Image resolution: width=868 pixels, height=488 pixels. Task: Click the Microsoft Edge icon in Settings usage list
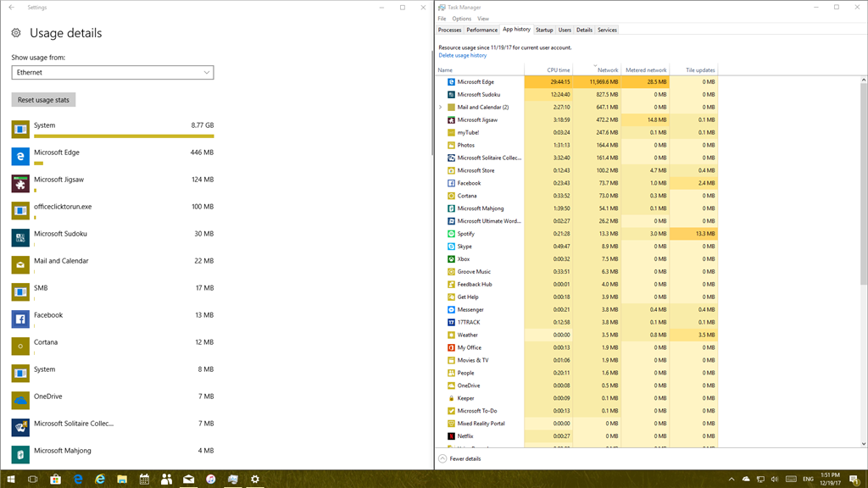[20, 156]
